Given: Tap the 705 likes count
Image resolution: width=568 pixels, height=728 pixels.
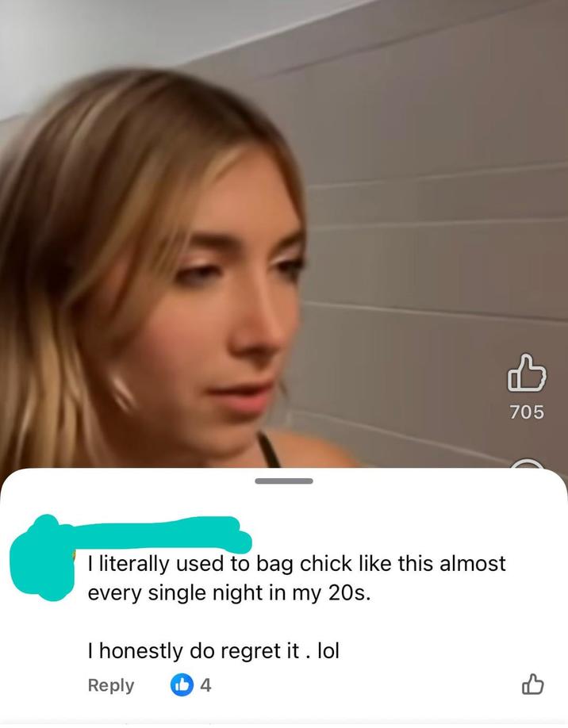Looking at the screenshot, I should click(x=527, y=412).
